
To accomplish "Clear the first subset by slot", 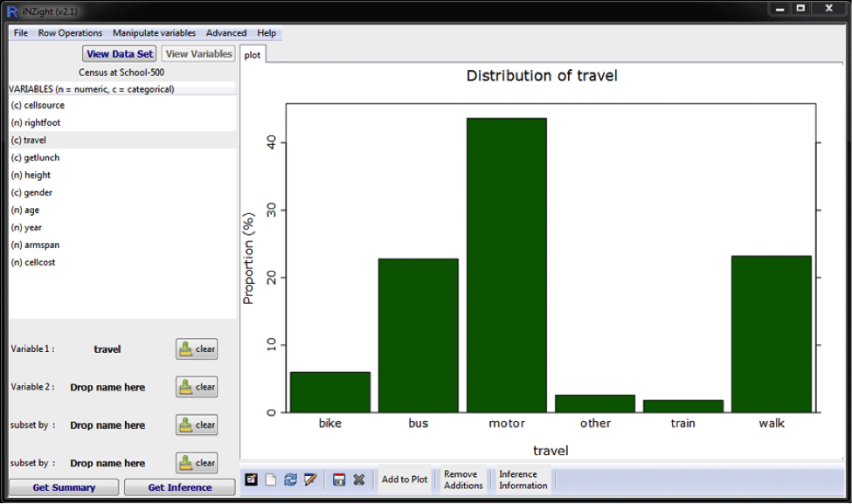I will tap(197, 425).
